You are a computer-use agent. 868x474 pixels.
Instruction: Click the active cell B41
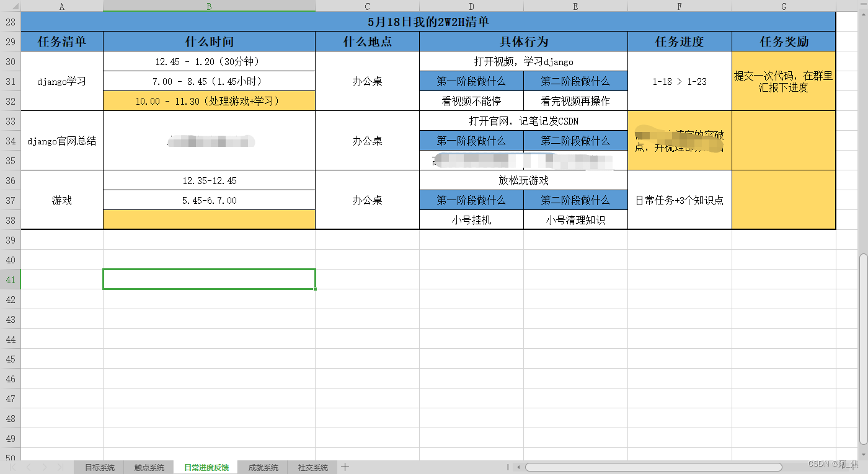(209, 279)
